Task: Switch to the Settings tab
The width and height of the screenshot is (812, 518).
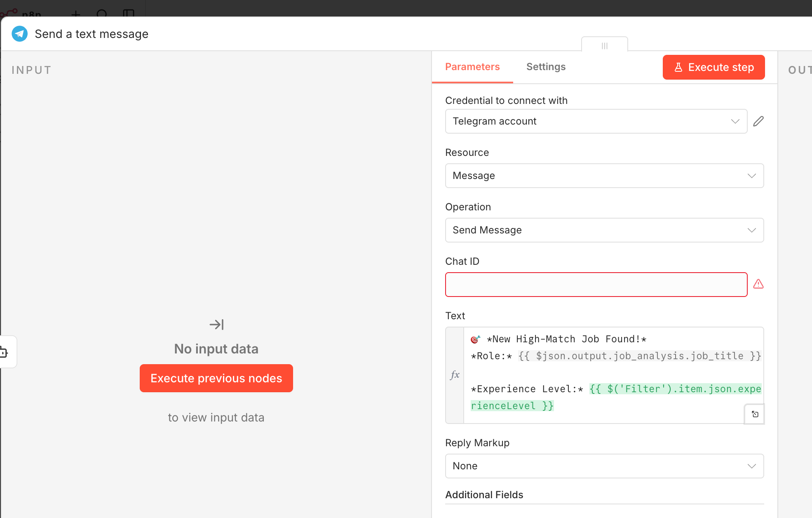Action: (546, 67)
